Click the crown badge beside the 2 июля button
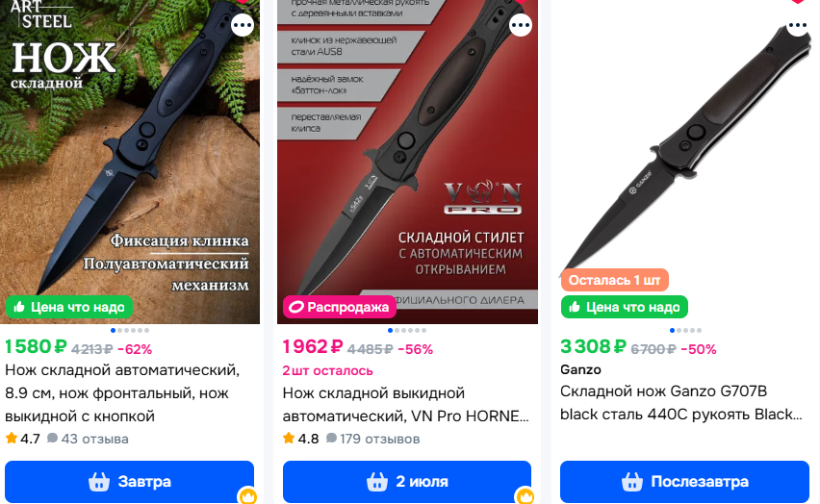820x504 pixels. pos(525,495)
